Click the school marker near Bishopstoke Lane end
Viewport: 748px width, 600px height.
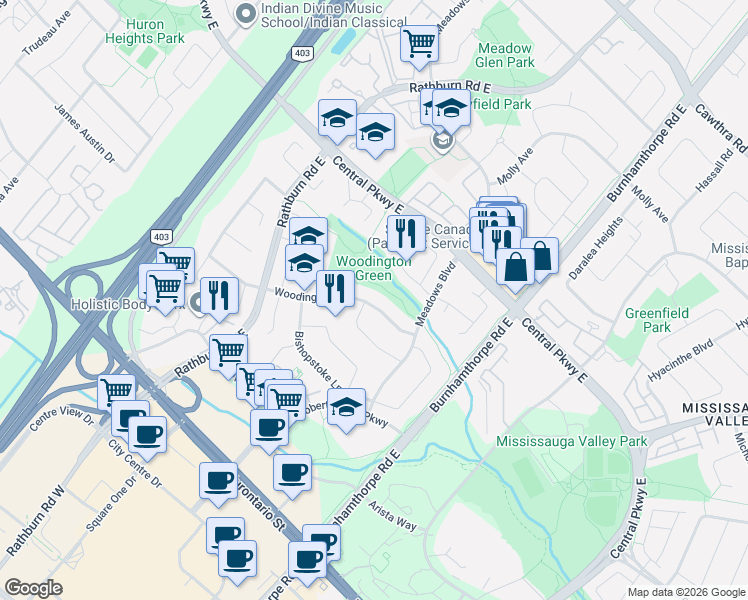[x=346, y=408]
